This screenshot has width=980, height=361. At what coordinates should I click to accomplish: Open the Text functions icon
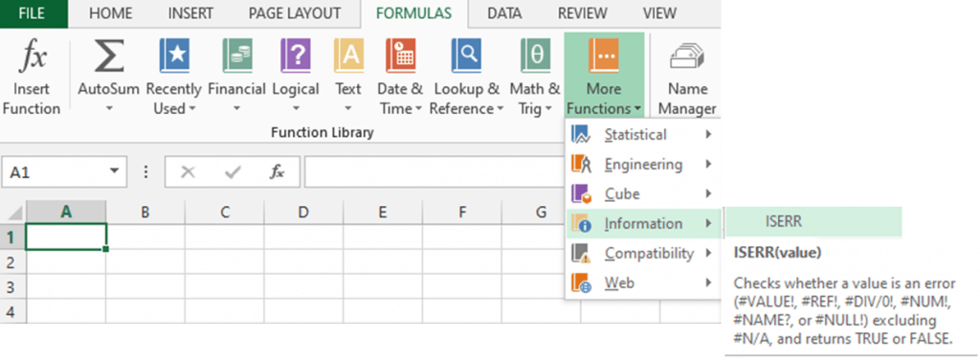(348, 56)
